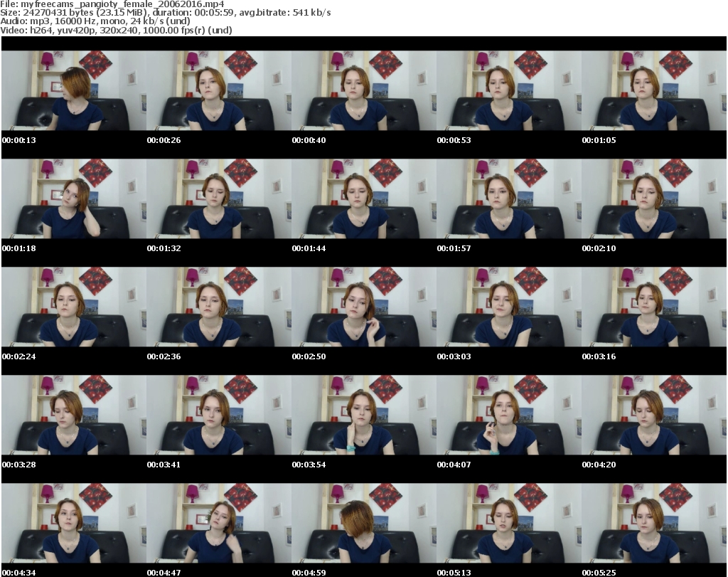
Task: Choose the frame marked 00:04:07
Action: [509, 415]
